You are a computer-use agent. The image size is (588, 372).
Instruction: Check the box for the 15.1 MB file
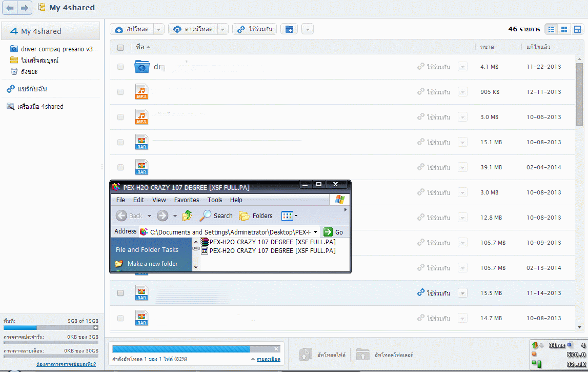120,142
